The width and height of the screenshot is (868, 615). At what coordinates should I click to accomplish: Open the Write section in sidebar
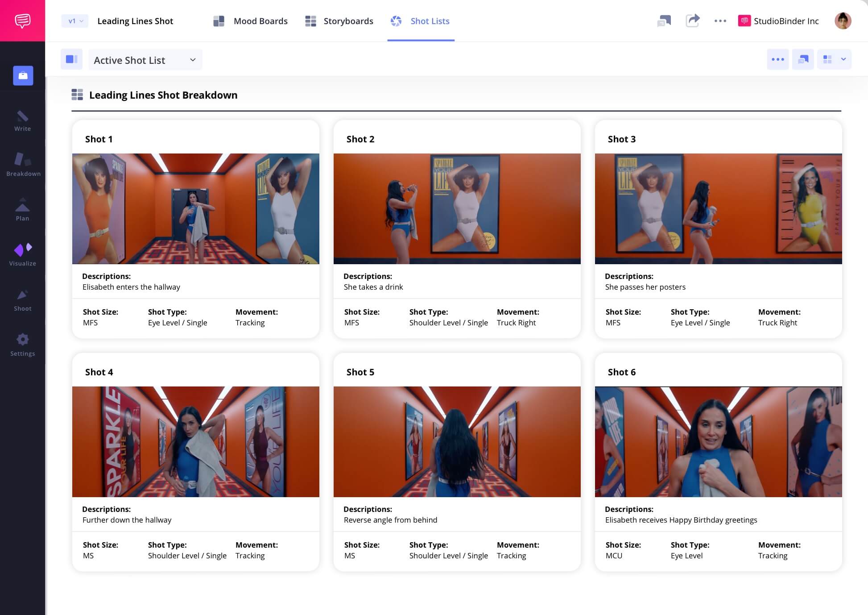[22, 121]
